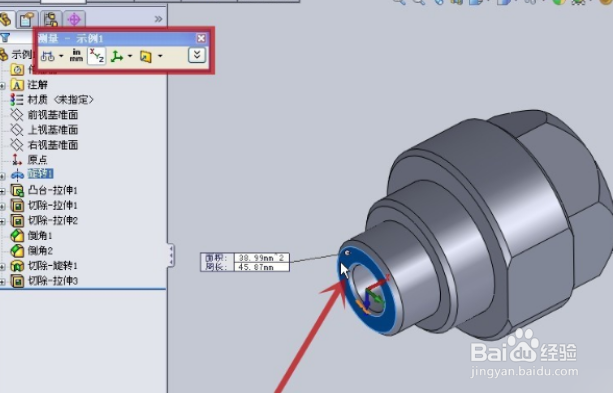Image resolution: width=613 pixels, height=393 pixels.
Task: Expand the 注解 node
Action: (2, 86)
